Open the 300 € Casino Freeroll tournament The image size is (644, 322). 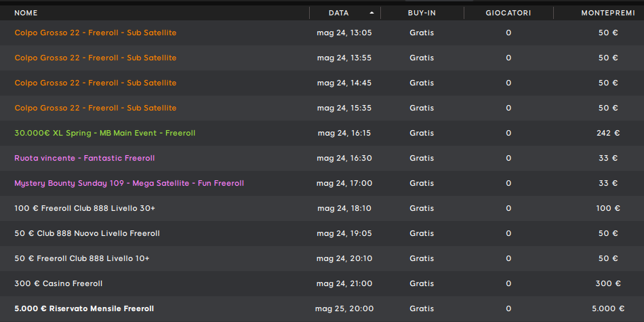(322, 283)
